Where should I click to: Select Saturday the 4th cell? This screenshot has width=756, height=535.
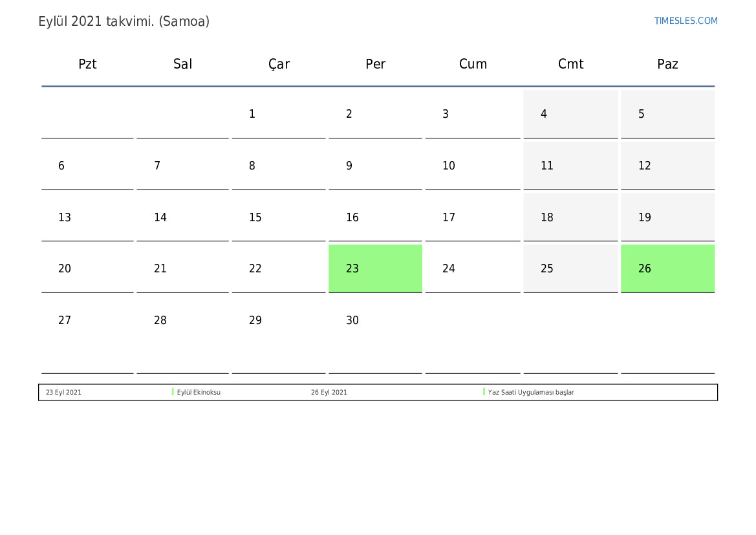pyautogui.click(x=570, y=115)
